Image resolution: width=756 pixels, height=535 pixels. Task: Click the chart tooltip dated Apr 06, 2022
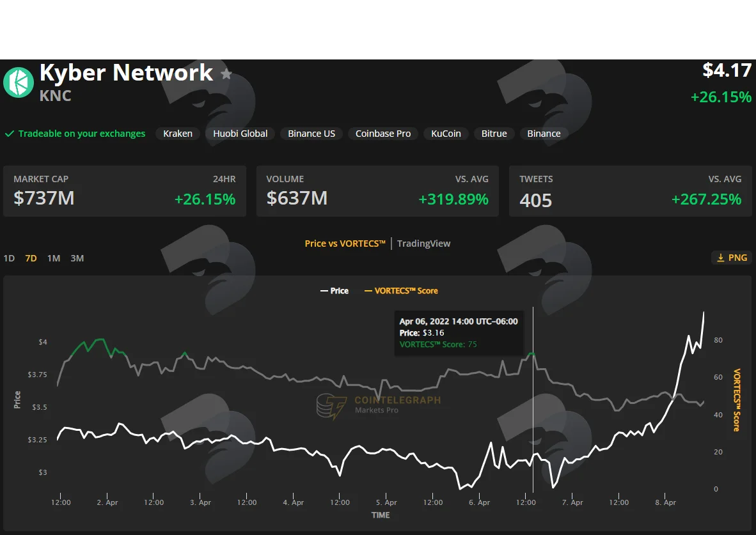tap(459, 332)
